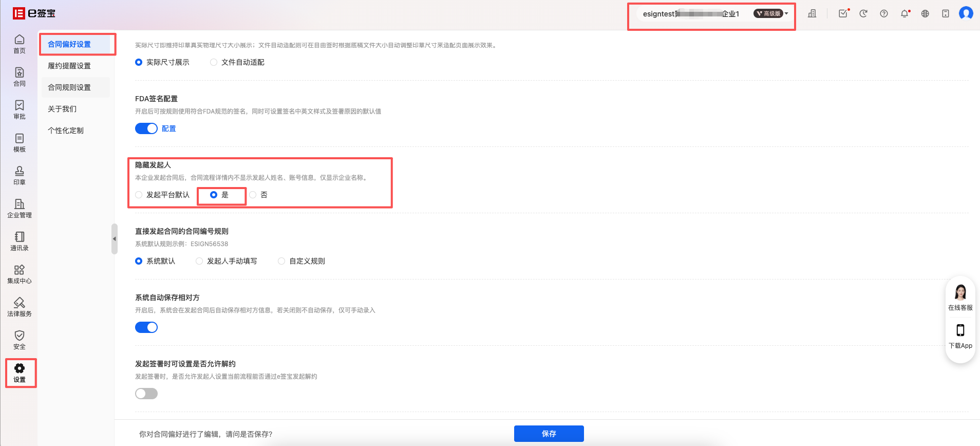Screen dimensions: 980x446
Task: Open the user avatar menu
Action: (966, 13)
